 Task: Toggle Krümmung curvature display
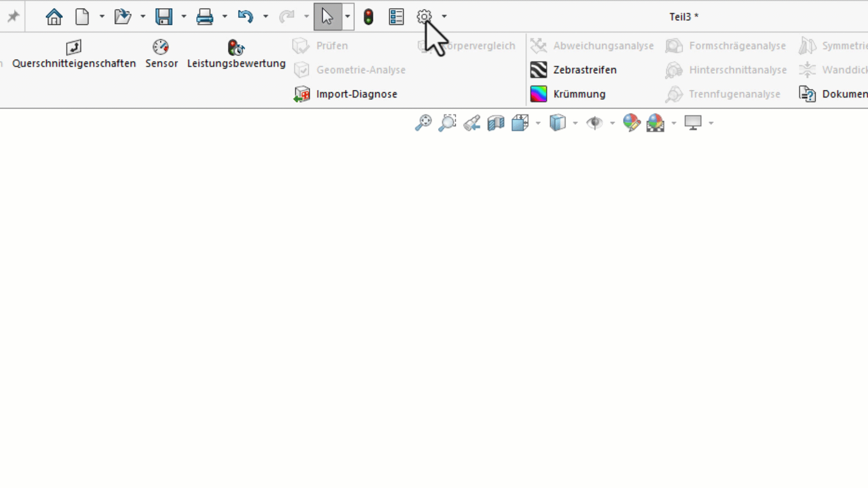(568, 94)
